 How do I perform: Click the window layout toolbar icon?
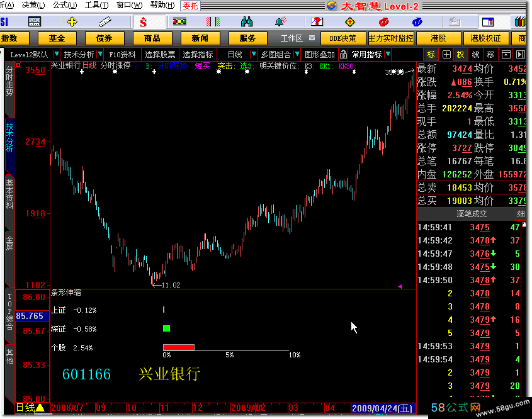(488, 22)
